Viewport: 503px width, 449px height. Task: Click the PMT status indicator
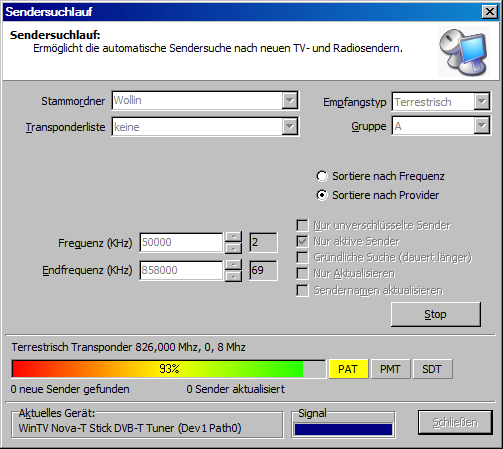[x=390, y=369]
